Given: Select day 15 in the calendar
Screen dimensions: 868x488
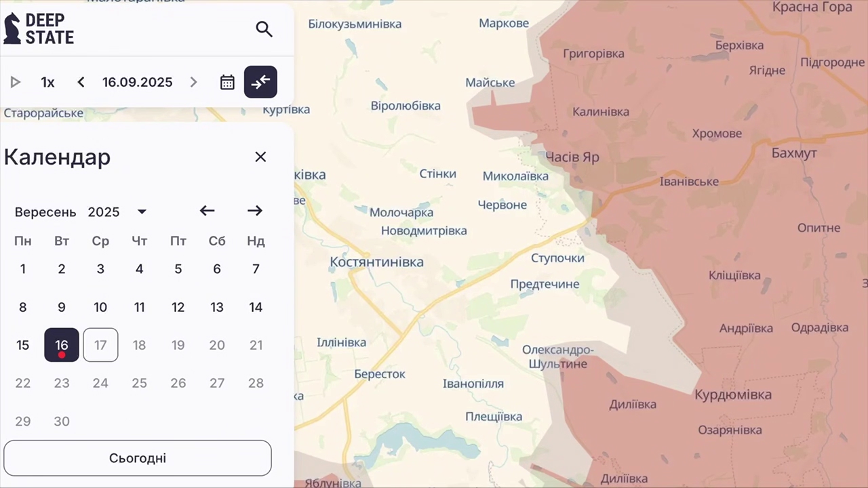Looking at the screenshot, I should point(23,345).
